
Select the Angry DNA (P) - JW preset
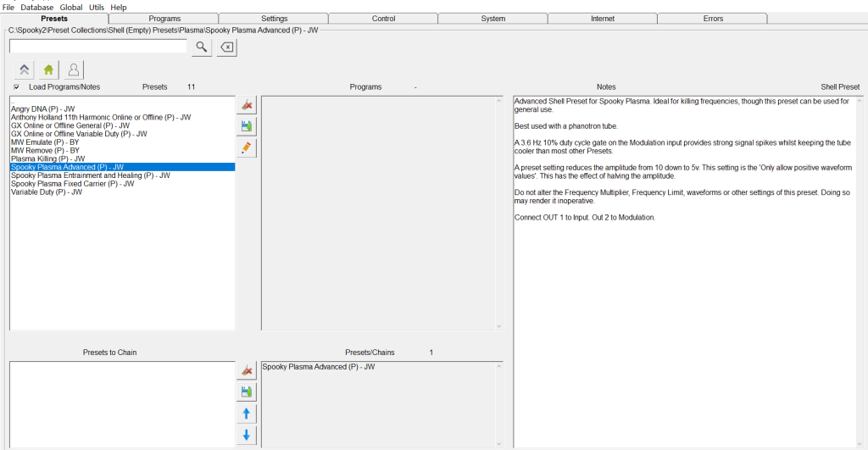point(43,108)
